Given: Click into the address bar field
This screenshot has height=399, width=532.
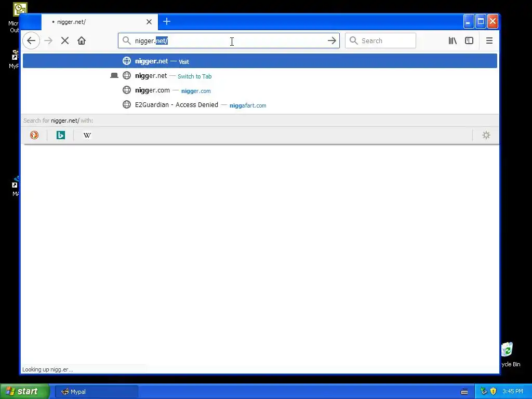Looking at the screenshot, I should pyautogui.click(x=229, y=41).
